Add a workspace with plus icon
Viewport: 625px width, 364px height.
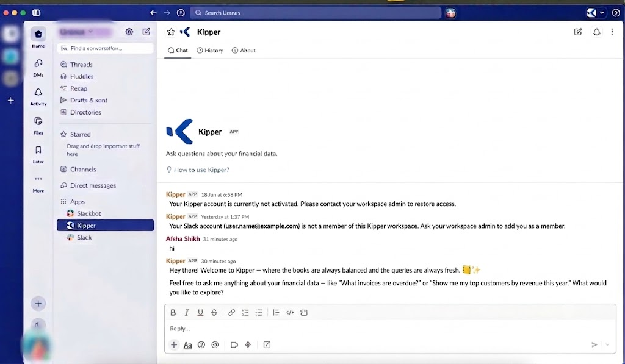point(11,101)
